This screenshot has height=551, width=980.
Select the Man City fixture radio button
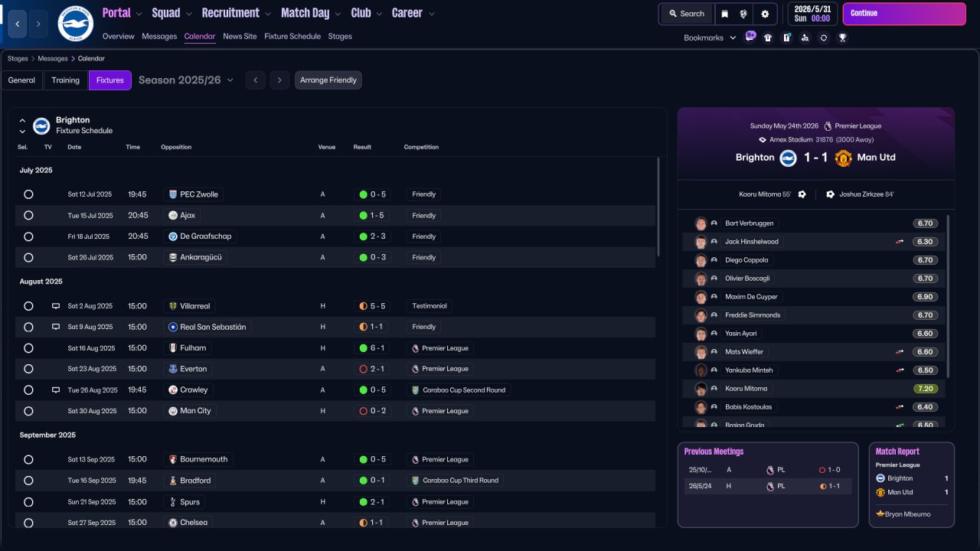click(x=28, y=411)
